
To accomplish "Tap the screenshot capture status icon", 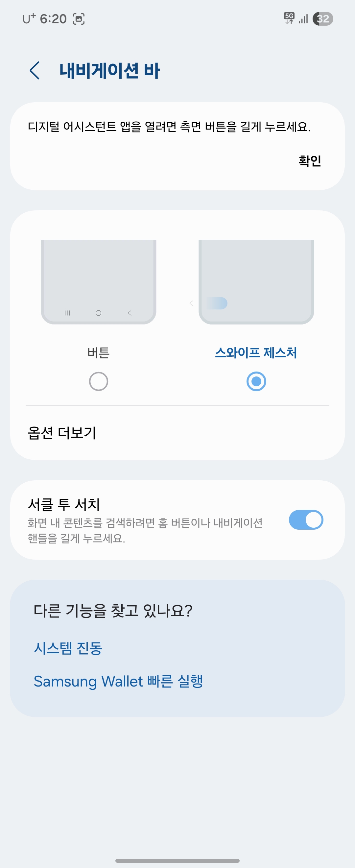I will (79, 19).
